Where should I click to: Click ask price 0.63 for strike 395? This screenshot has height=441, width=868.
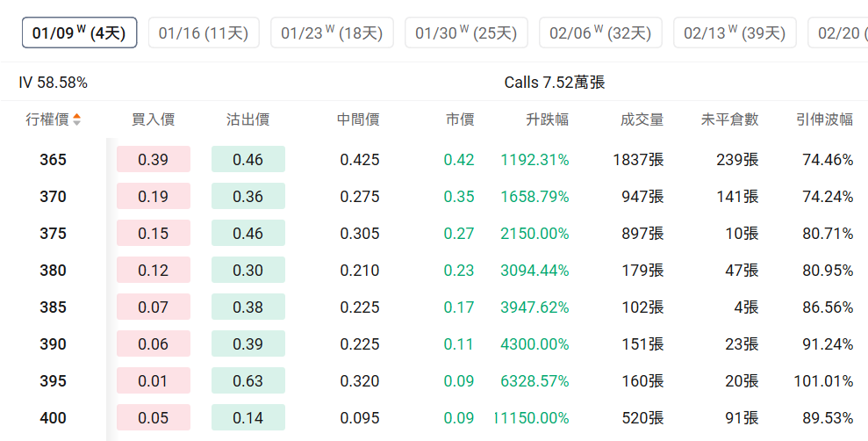tap(248, 381)
